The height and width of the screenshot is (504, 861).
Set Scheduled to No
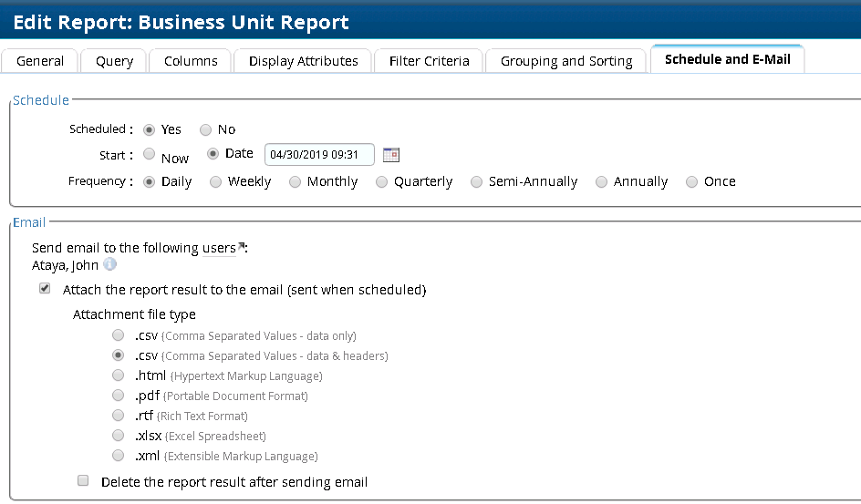(206, 129)
